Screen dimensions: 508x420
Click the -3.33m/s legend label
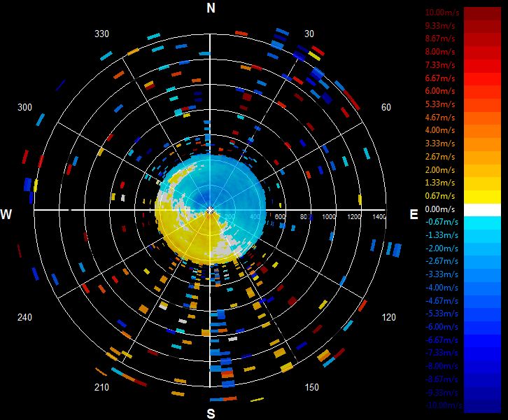pos(442,274)
